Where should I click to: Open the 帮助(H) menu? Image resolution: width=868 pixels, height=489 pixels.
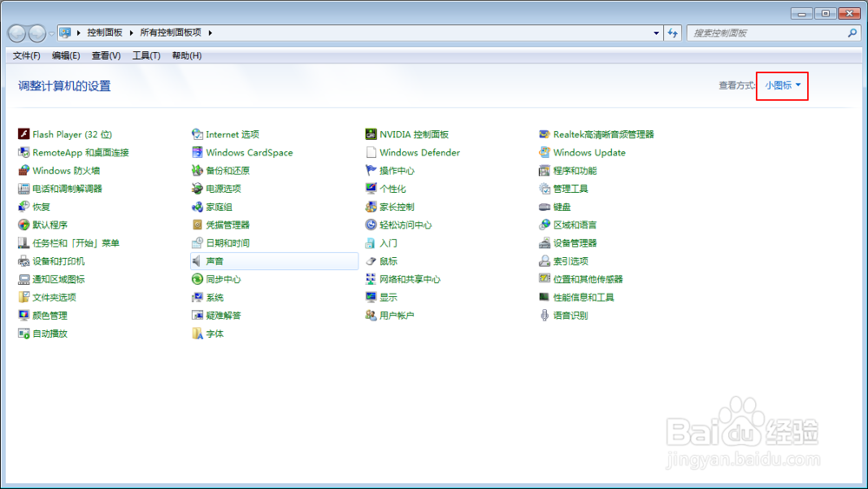187,56
